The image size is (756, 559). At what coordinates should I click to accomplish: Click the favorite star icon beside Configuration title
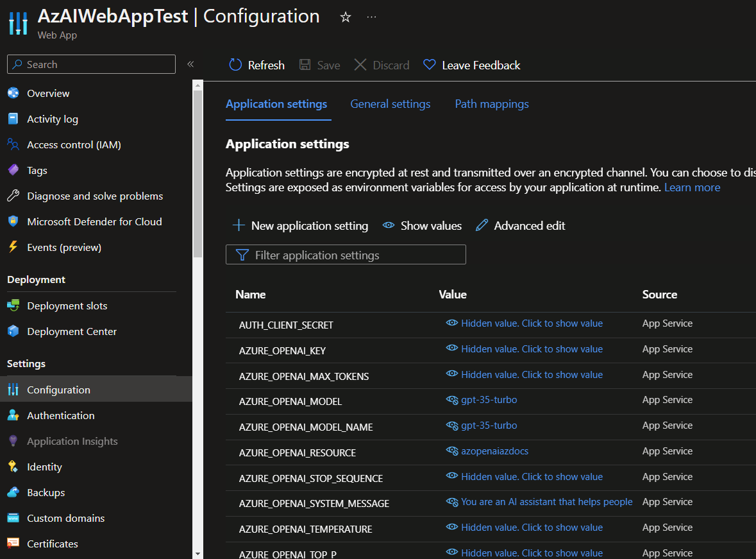(345, 17)
